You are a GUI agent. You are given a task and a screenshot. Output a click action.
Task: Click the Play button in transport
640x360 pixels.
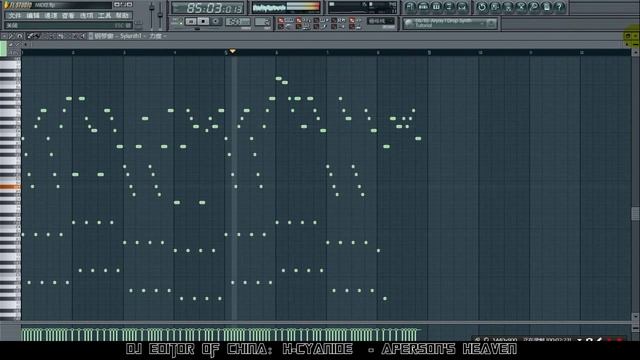[191, 21]
